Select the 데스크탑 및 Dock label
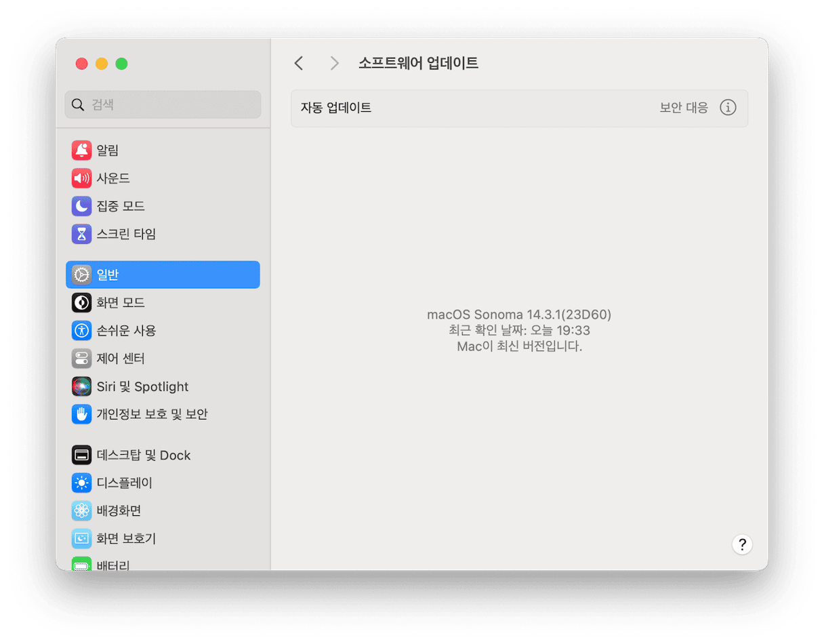This screenshot has height=644, width=824. (x=144, y=456)
